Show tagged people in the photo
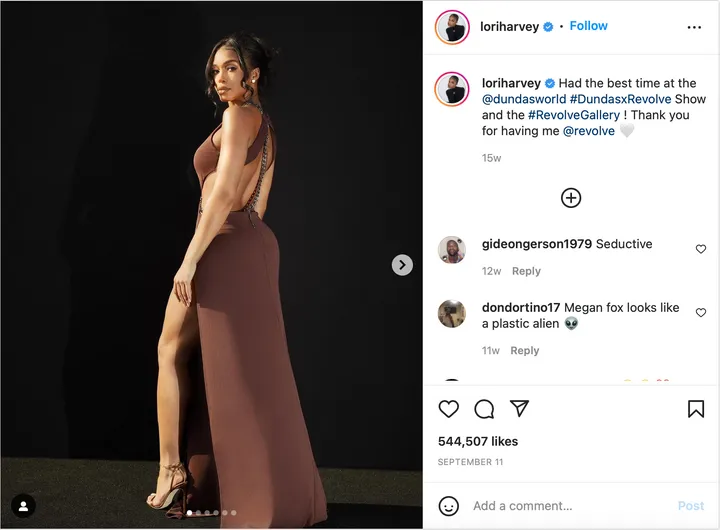 click(x=23, y=506)
